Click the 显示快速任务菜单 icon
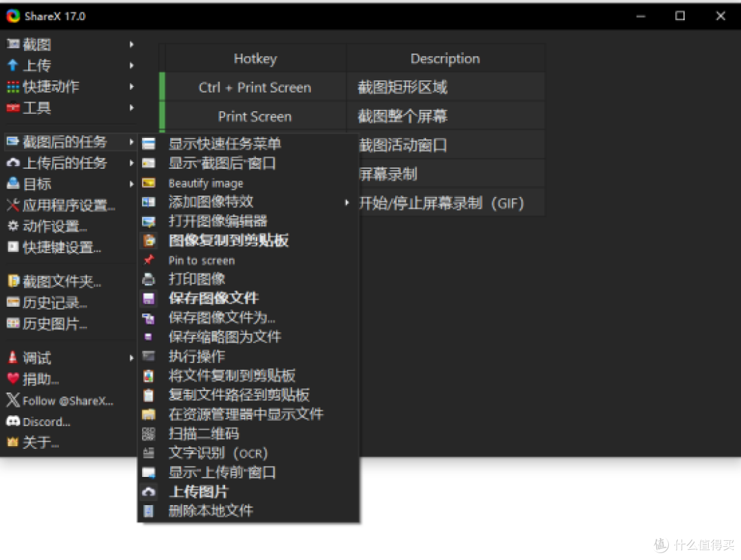The image size is (741, 560). coord(148,143)
